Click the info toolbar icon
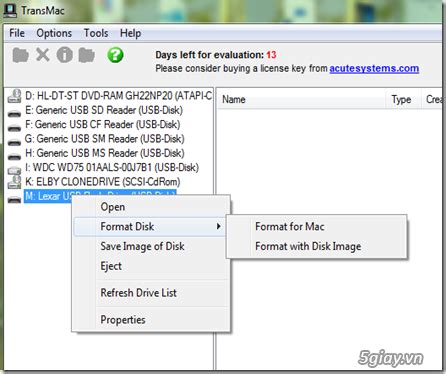 (65, 55)
